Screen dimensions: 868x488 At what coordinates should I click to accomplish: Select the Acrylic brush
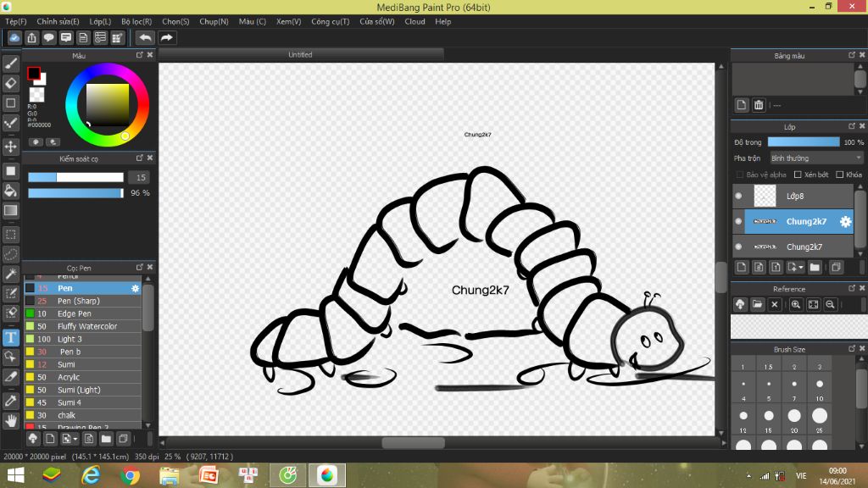(83, 377)
